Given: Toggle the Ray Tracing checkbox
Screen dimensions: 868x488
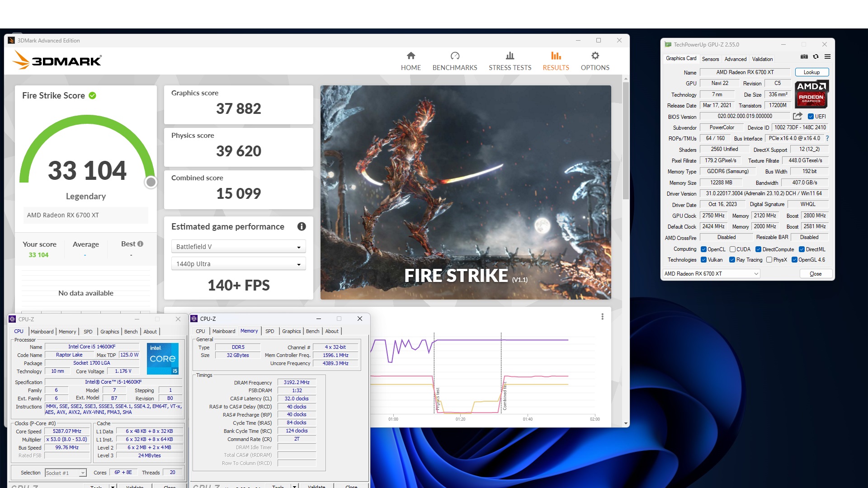Looking at the screenshot, I should pos(732,260).
